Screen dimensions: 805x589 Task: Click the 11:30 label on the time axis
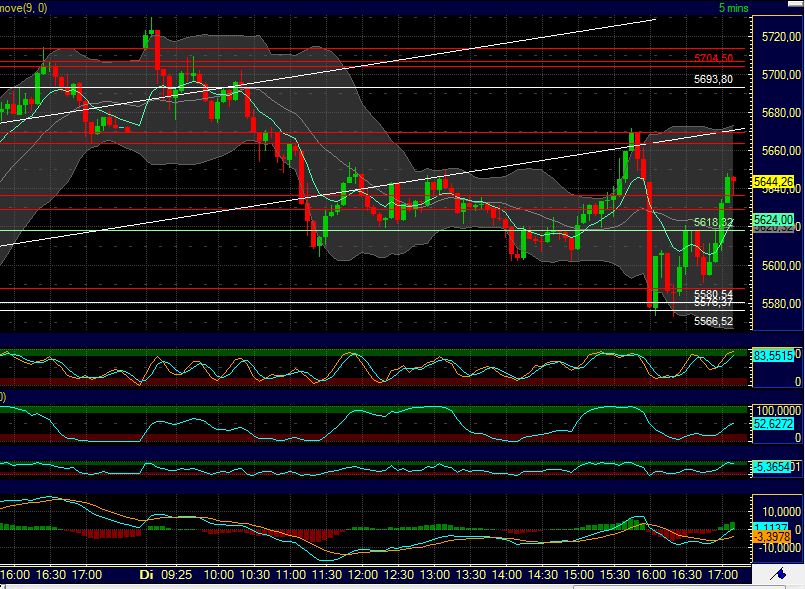pyautogui.click(x=327, y=576)
